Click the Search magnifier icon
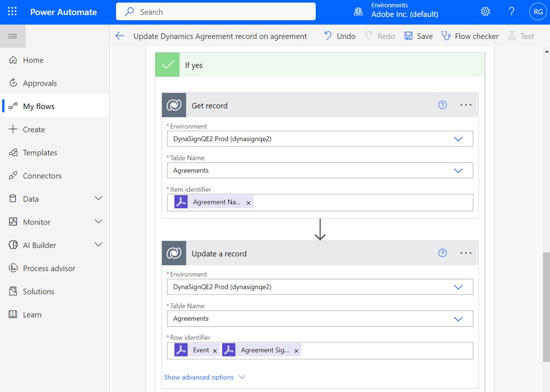Screen dimensions: 550x392 click(129, 11)
